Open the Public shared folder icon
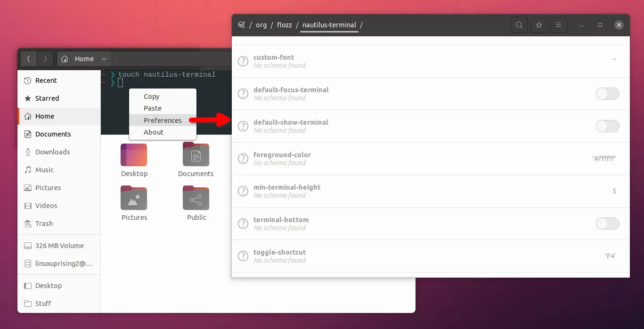644x329 pixels. pos(196,199)
